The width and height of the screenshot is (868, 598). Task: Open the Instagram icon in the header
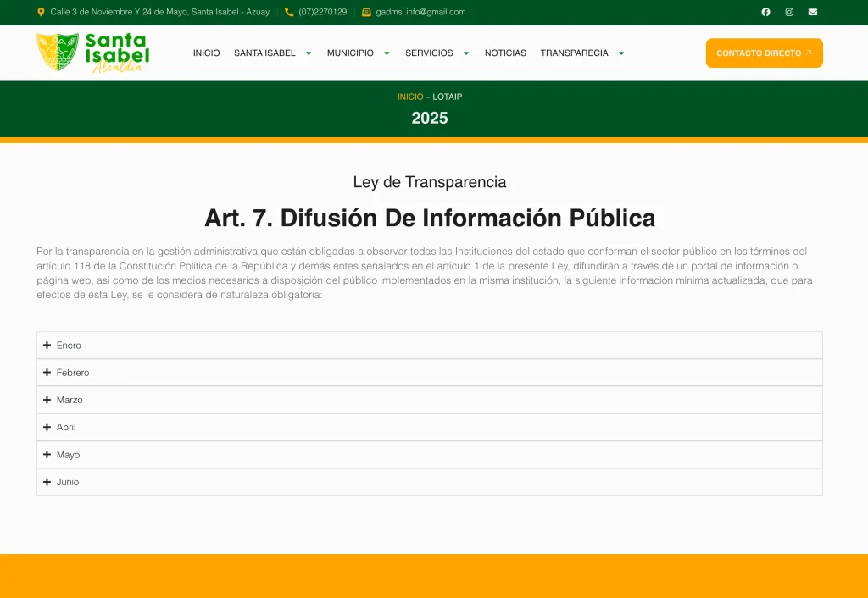pos(789,12)
